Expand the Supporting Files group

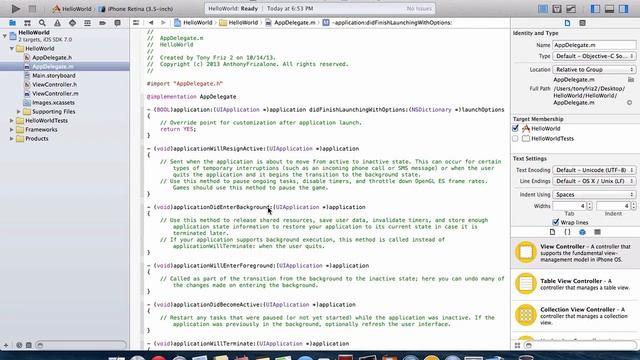[18, 111]
